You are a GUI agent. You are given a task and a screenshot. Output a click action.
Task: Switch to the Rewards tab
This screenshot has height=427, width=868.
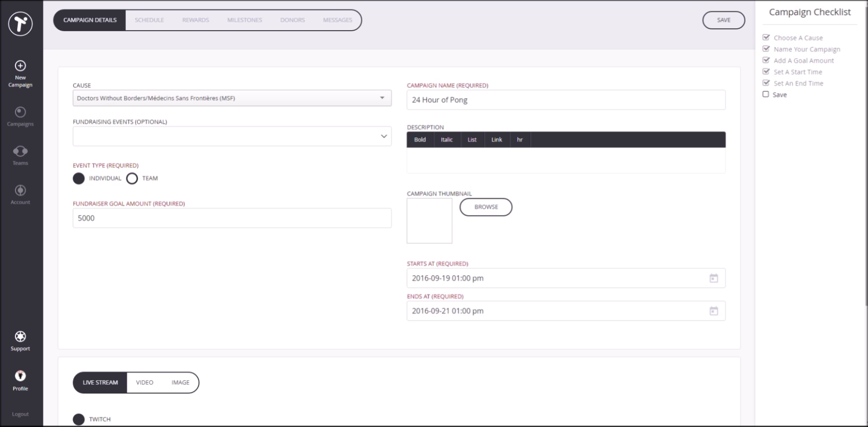[196, 20]
